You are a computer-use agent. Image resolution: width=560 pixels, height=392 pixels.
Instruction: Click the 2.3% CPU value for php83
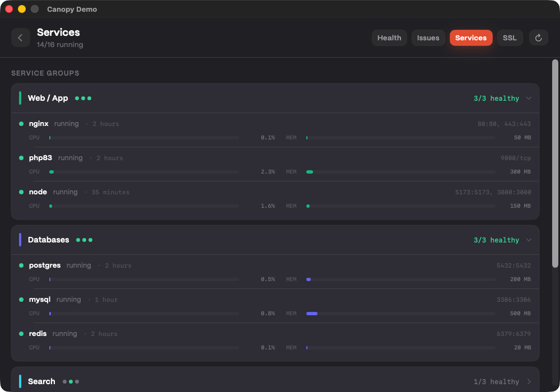[268, 172]
